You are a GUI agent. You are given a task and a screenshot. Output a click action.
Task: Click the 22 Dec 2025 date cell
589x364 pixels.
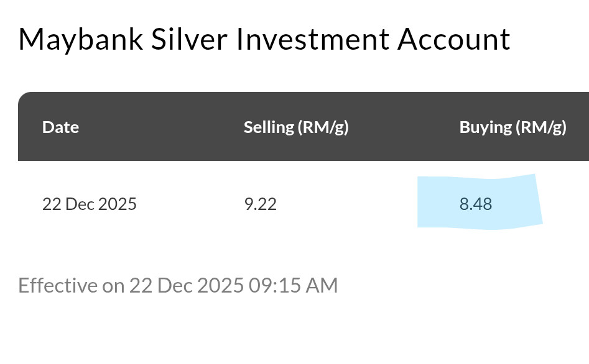89,204
